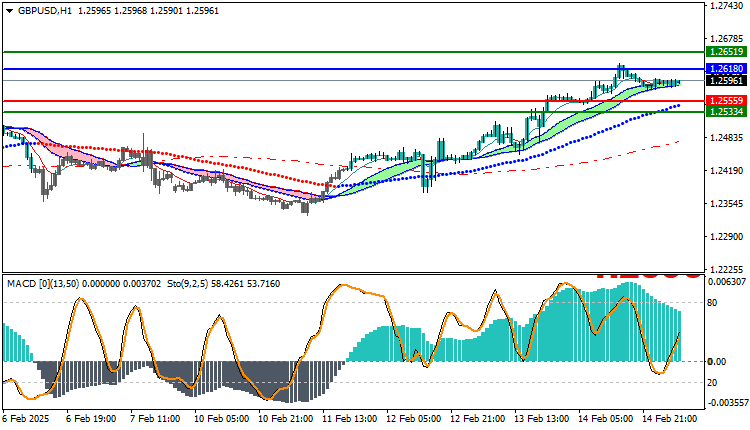The width and height of the screenshot is (750, 430).
Task: Select the current price label 1.25961
Action: click(727, 80)
